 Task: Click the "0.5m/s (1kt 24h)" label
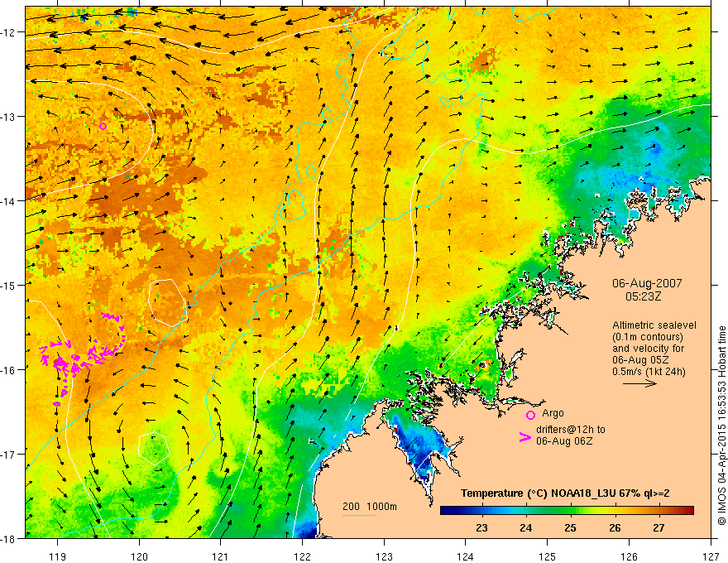tap(649, 371)
